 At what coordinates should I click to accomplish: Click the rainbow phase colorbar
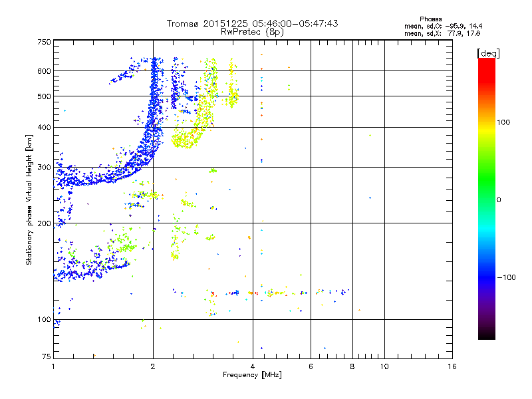tap(487, 198)
